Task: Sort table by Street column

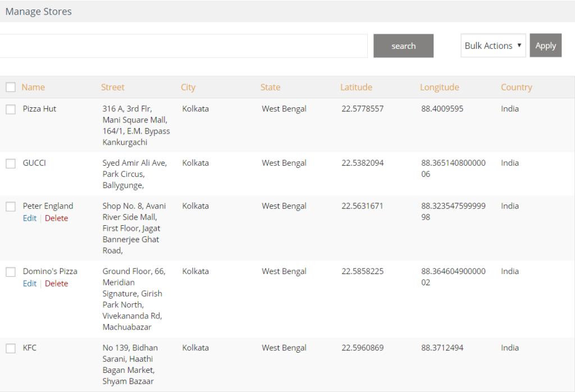Action: tap(112, 87)
